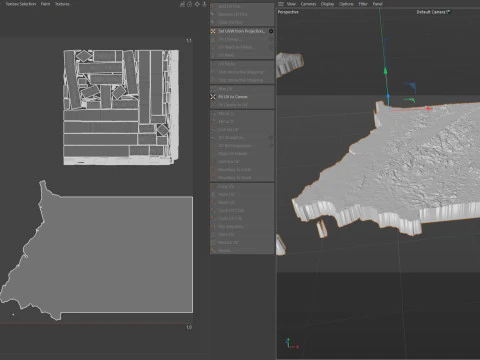480x360 pixels.
Task: Open the viewport Display menu
Action: click(x=327, y=4)
